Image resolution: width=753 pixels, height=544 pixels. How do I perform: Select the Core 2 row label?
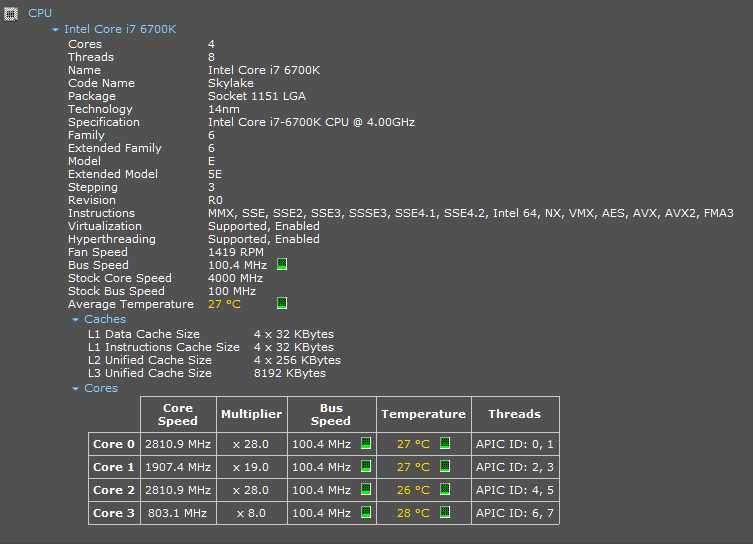click(114, 490)
